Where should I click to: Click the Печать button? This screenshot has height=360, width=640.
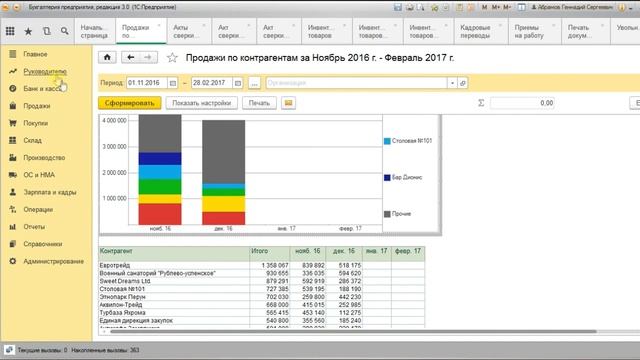[x=259, y=103]
